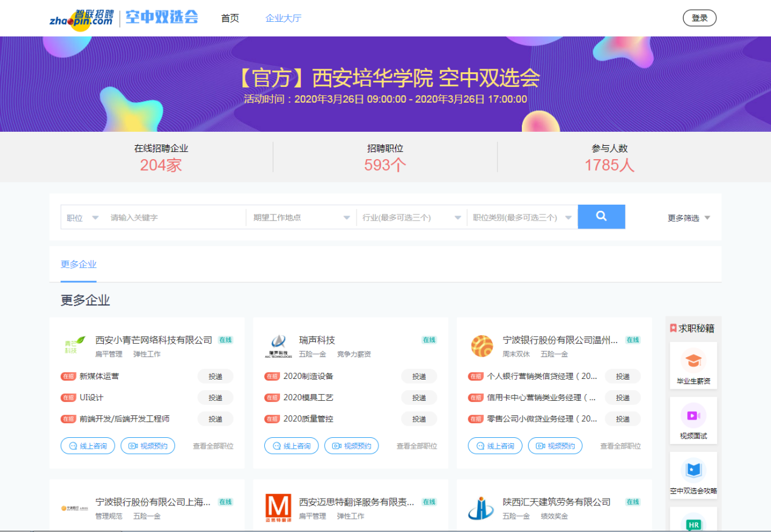Open the 毕业生薪资 graduation cap icon
The width and height of the screenshot is (771, 532).
[693, 362]
